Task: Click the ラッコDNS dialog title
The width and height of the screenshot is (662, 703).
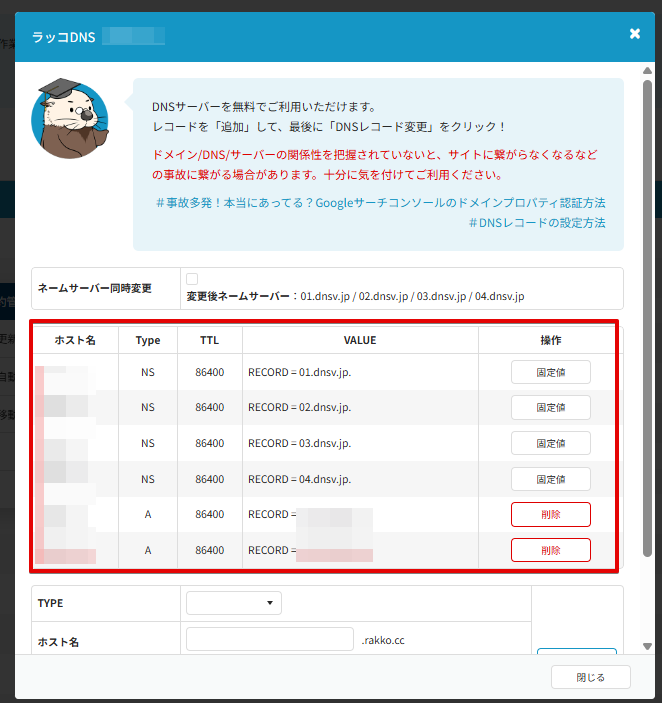Action: tap(64, 37)
